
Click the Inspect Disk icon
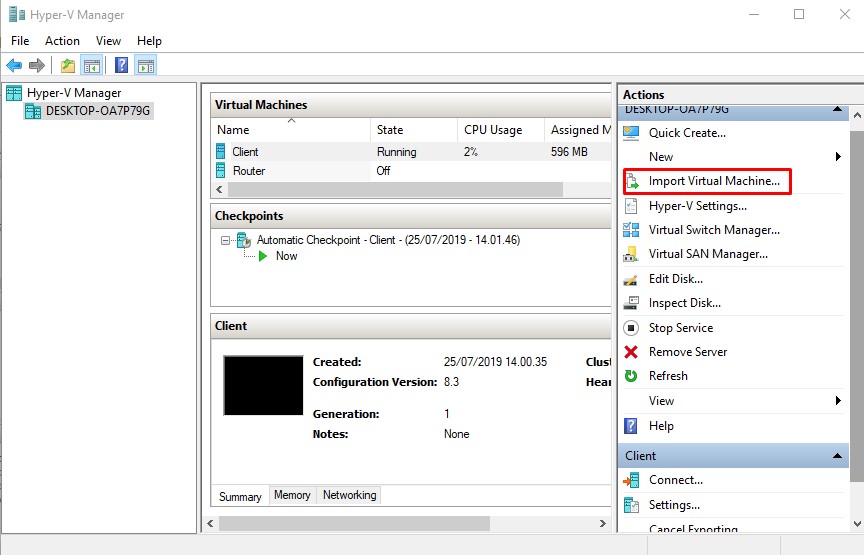631,303
